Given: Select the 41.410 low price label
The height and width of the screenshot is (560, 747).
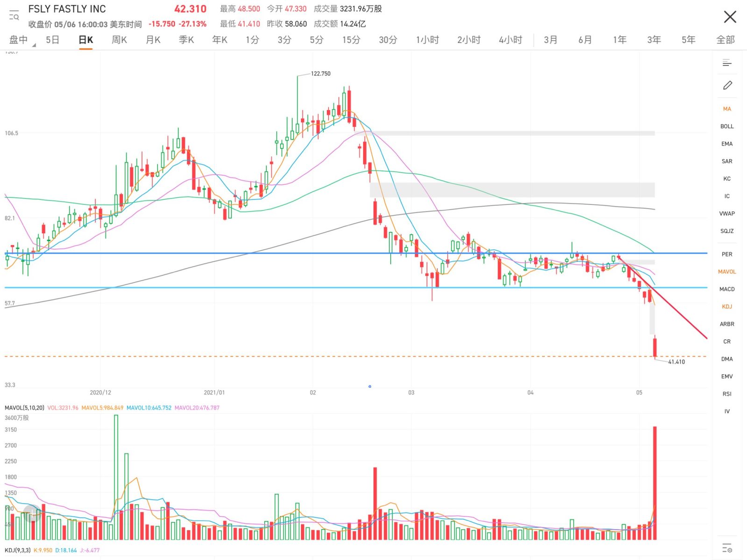Looking at the screenshot, I should coord(677,362).
